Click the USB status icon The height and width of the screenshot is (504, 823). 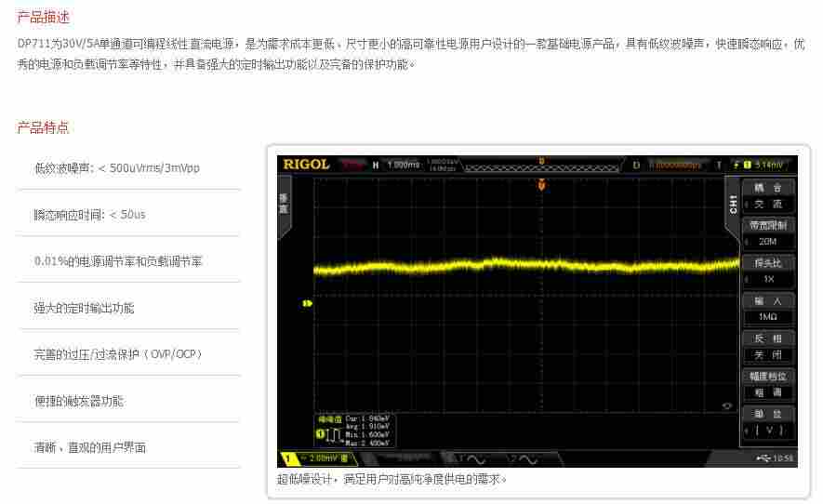click(763, 458)
